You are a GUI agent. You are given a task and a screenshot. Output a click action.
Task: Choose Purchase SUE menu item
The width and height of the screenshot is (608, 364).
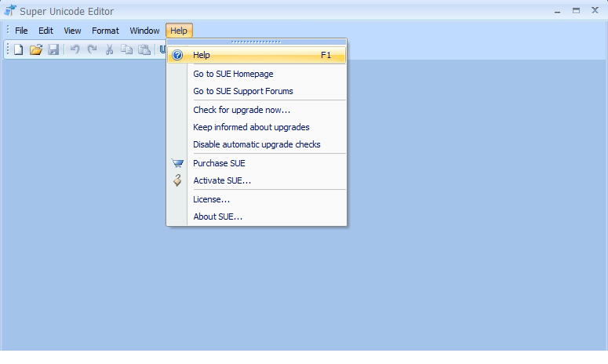click(257, 163)
